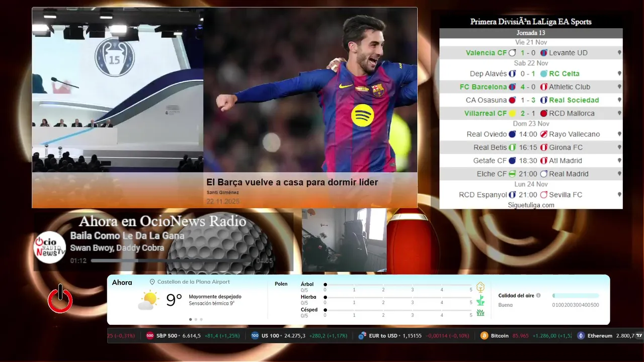Click the Castellon de la Plana Airport label

pos(193,282)
